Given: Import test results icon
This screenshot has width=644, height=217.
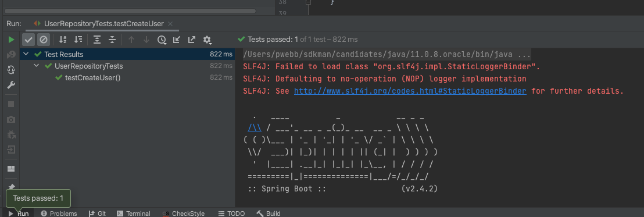Looking at the screenshot, I should (177, 40).
